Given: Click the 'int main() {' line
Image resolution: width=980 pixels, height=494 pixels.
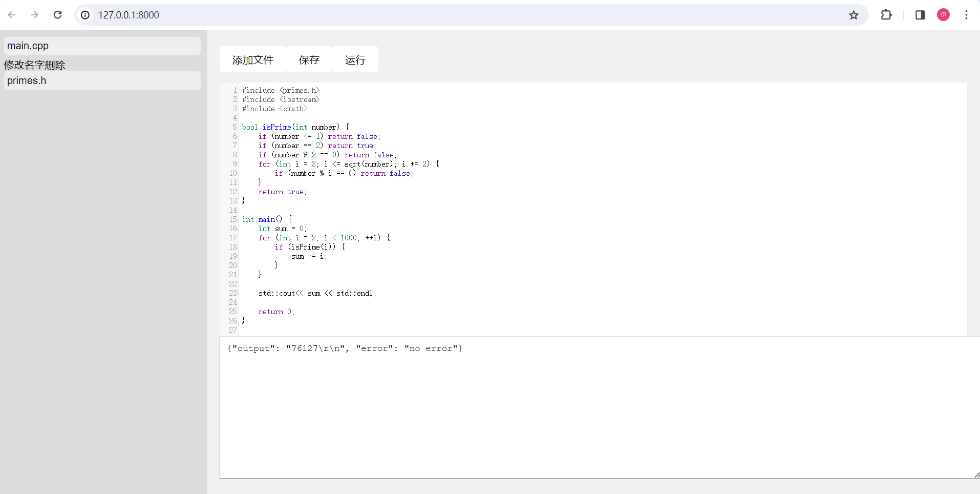Looking at the screenshot, I should (x=267, y=219).
